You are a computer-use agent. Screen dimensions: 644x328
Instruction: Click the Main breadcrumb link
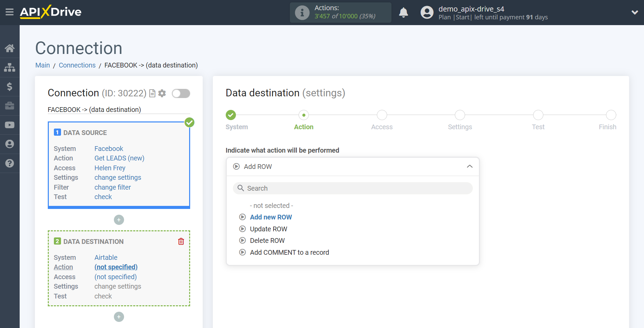click(x=43, y=65)
